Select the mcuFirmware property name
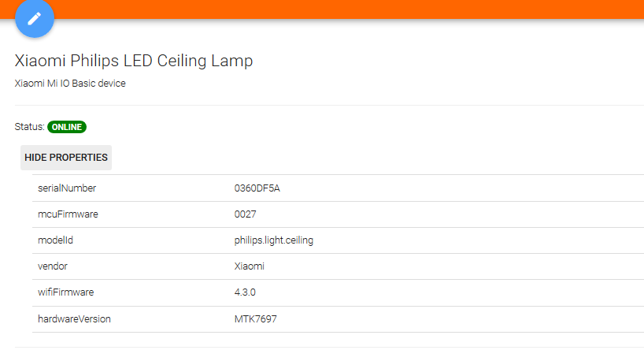Viewport: 644px width, 350px height. click(68, 214)
